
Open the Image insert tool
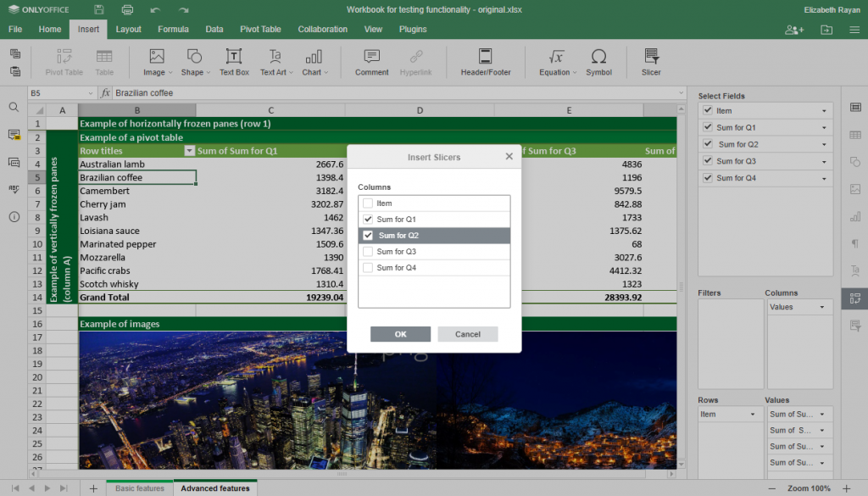tap(155, 61)
